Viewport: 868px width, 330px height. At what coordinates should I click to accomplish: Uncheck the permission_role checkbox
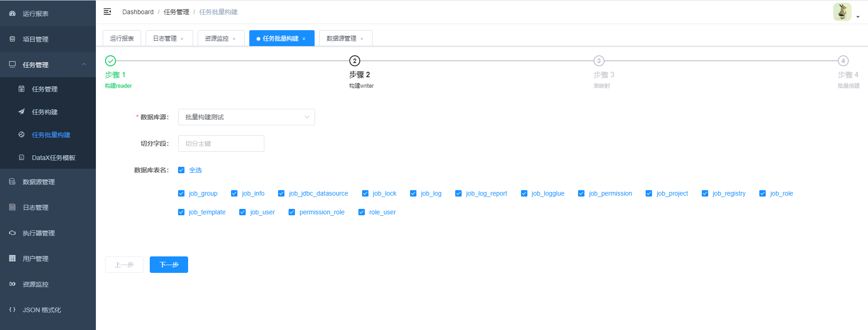click(x=292, y=212)
